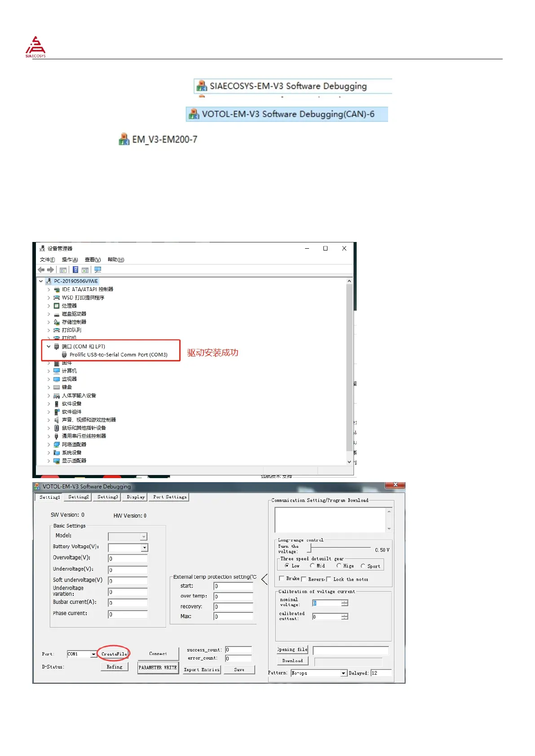Expand the WSD 打印提供程序 node
Screen dimensions: 535x756
[49, 298]
